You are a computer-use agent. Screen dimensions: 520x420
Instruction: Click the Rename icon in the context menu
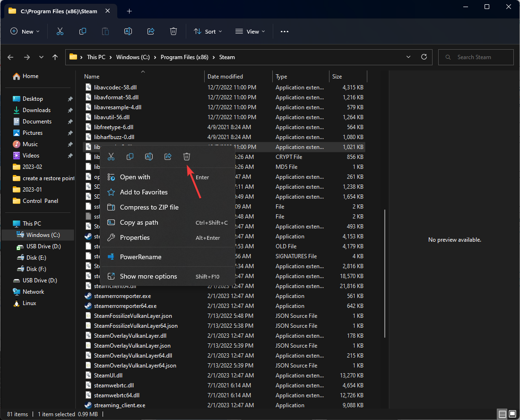coord(149,157)
